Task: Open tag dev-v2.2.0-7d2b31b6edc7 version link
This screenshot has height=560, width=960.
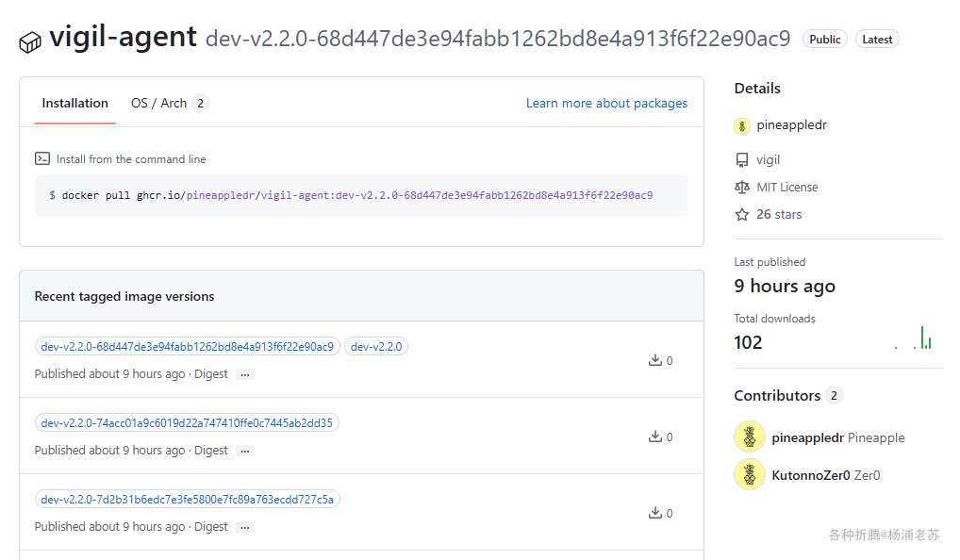Action: tap(187, 500)
